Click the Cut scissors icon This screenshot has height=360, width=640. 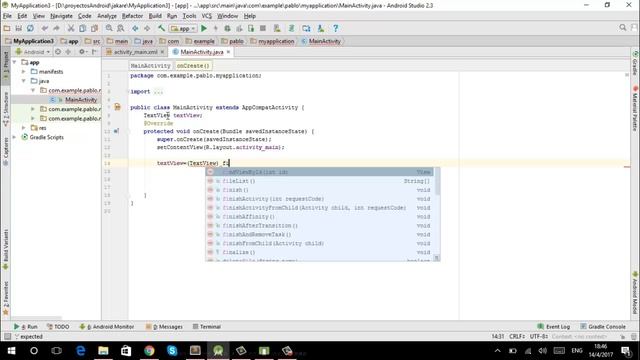click(x=71, y=28)
